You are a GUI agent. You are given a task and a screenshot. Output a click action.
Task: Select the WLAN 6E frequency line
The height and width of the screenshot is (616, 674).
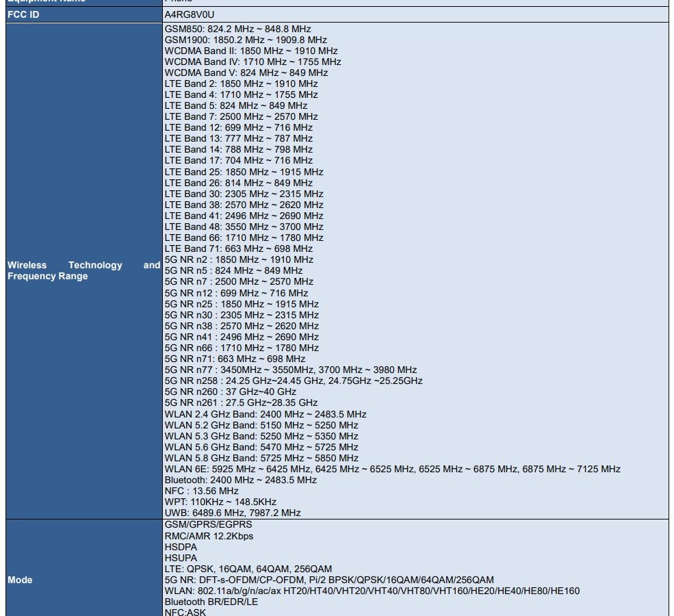(392, 469)
